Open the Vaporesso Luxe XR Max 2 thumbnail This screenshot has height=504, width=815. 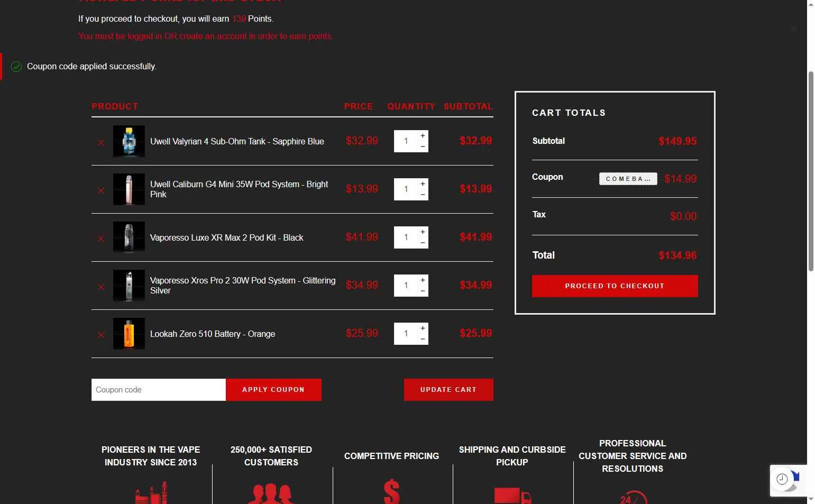pyautogui.click(x=129, y=237)
